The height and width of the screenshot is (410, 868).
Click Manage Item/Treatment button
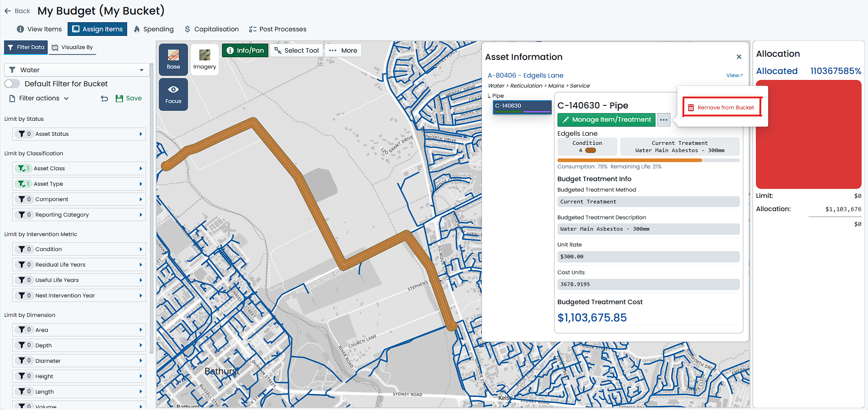tap(606, 120)
